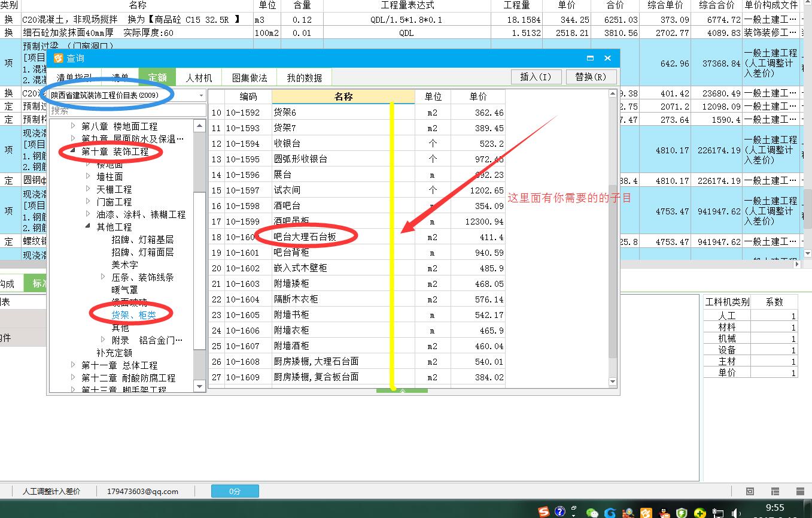Open the QQ penguin tray icon

tap(664, 513)
